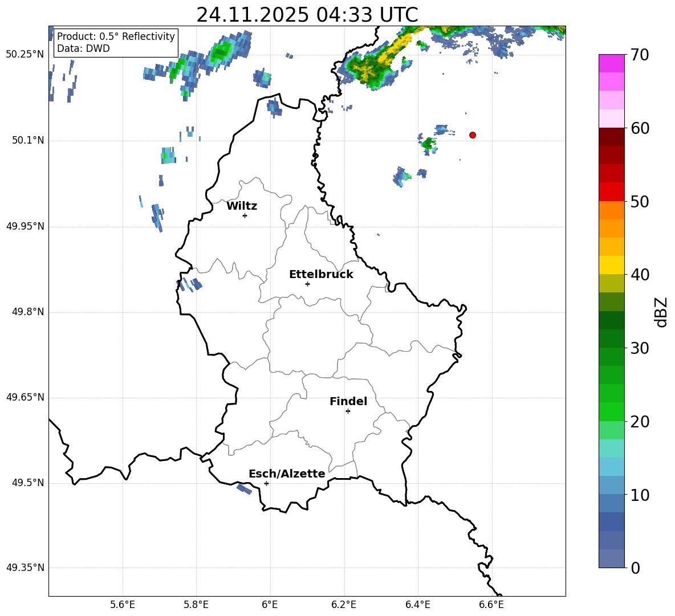Click the Esch/Alzette station cross marker
Screen dimensions: 675x616
(266, 483)
